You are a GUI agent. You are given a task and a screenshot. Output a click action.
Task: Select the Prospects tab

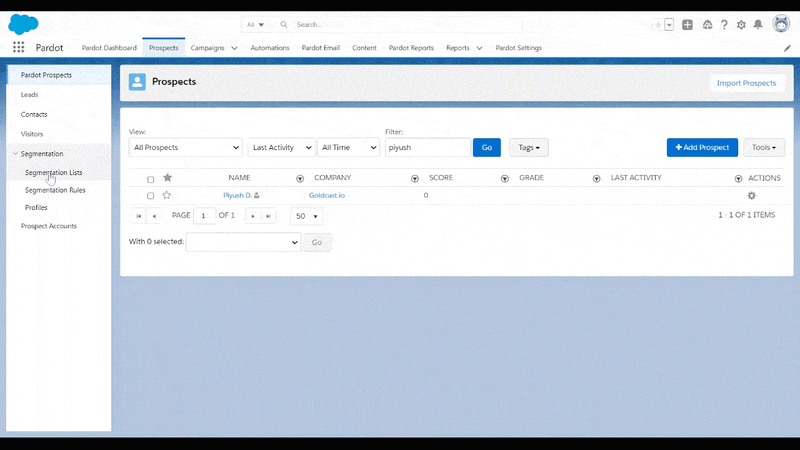[x=164, y=47]
